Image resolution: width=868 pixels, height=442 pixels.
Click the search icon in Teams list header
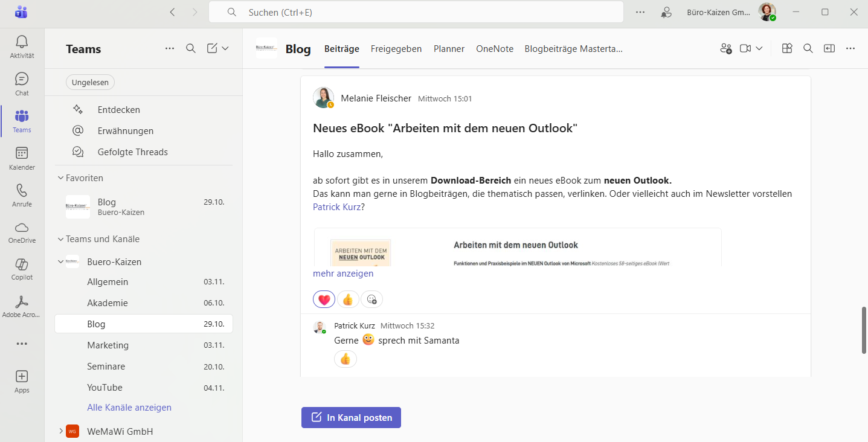(191, 49)
